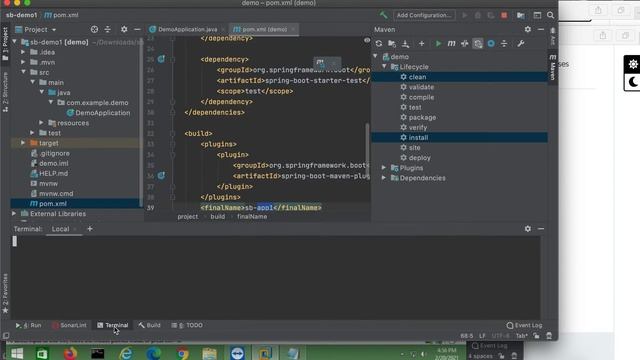Open Terminal panel gear settings
The height and width of the screenshot is (360, 640).
[x=528, y=229]
